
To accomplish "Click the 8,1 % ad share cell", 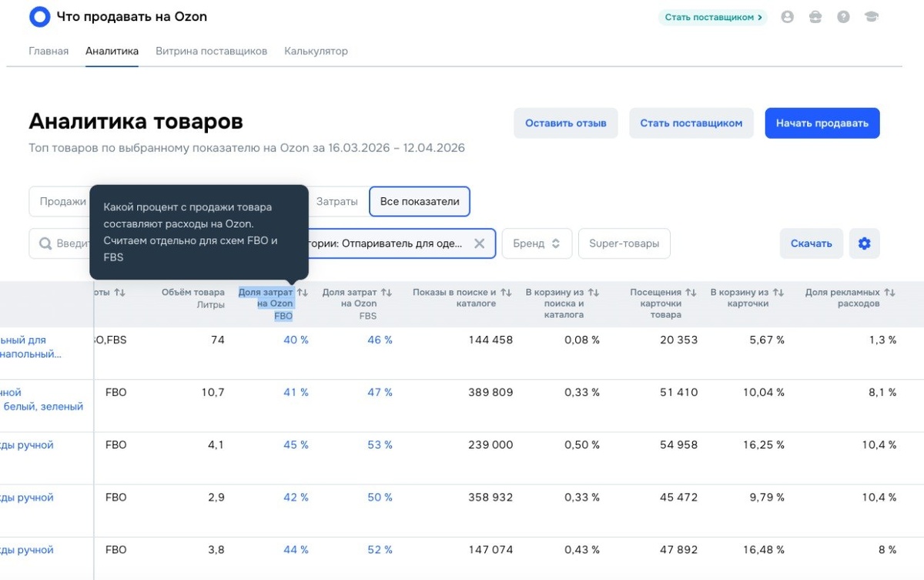I will pyautogui.click(x=881, y=392).
